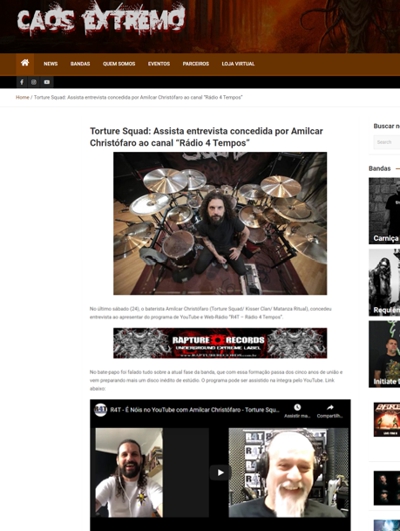Go to QUEM SOMOS page
This screenshot has height=531, width=400.
pyautogui.click(x=119, y=64)
